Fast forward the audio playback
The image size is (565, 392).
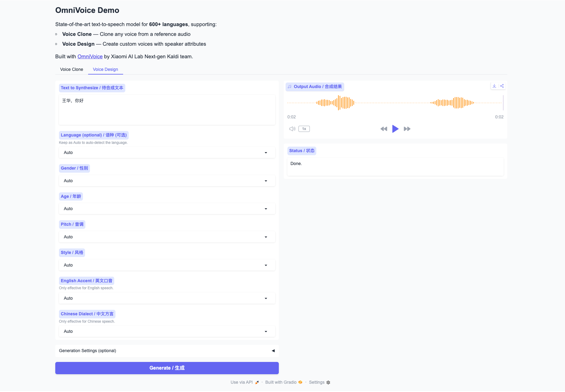pyautogui.click(x=407, y=129)
